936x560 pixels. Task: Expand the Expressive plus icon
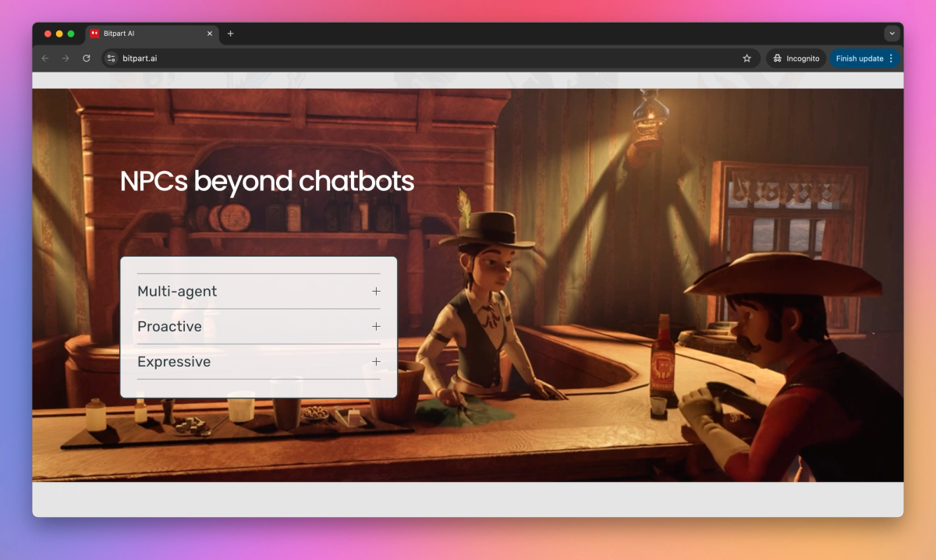(x=376, y=362)
